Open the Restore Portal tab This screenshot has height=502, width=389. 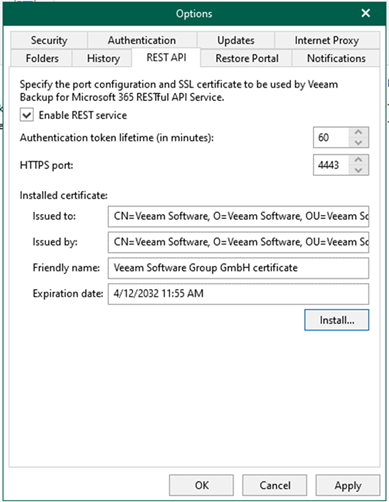pyautogui.click(x=247, y=58)
